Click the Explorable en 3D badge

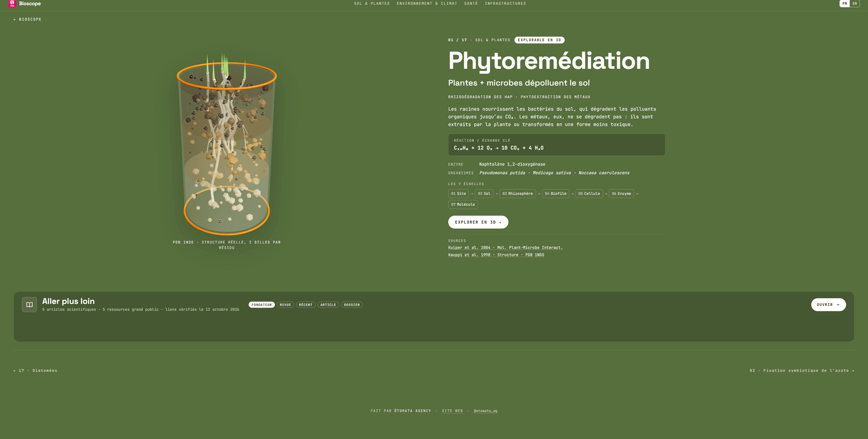pyautogui.click(x=539, y=40)
